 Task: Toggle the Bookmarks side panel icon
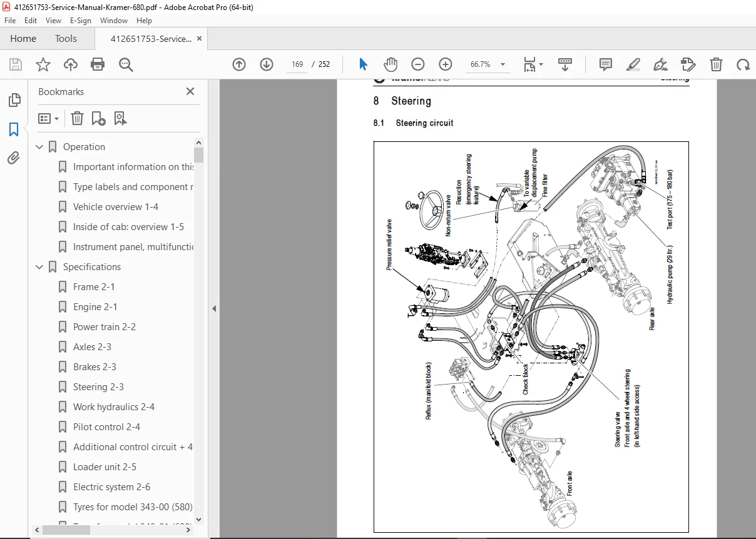point(14,129)
